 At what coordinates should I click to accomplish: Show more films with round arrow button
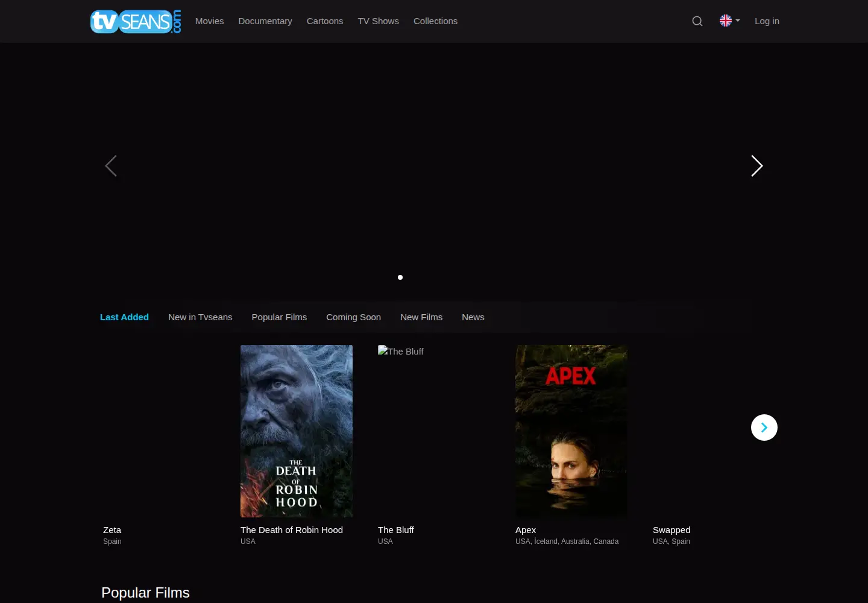pos(764,428)
